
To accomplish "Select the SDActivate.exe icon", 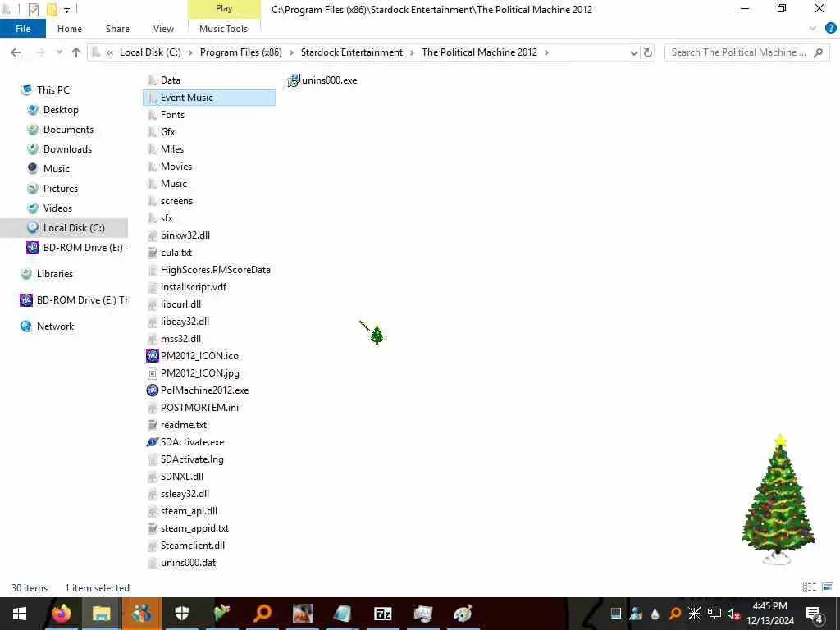I will [x=152, y=442].
